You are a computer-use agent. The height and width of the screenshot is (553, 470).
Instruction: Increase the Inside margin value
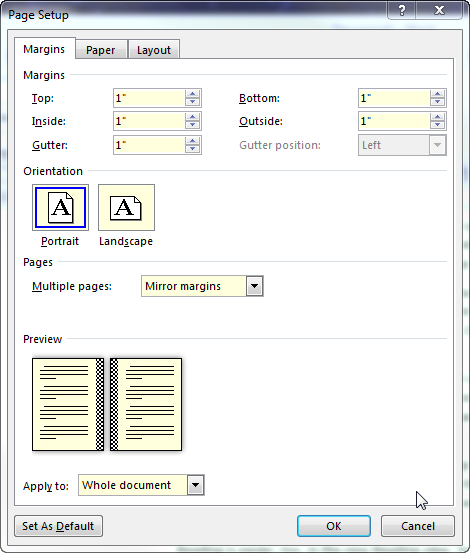pos(192,117)
